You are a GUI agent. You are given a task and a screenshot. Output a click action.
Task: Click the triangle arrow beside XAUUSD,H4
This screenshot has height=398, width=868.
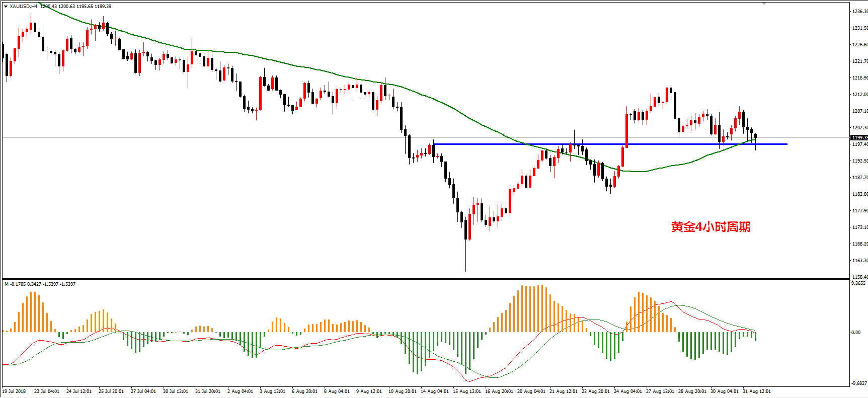6,7
